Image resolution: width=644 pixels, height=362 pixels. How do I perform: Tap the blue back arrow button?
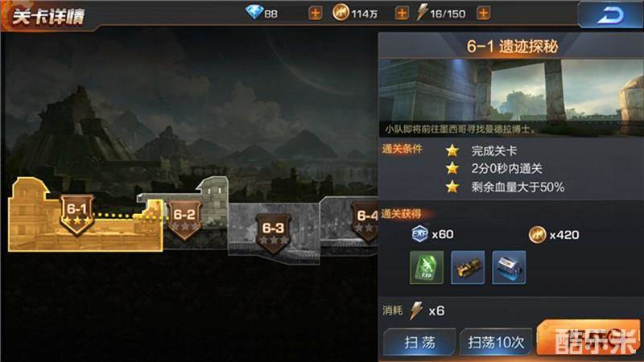coord(610,15)
